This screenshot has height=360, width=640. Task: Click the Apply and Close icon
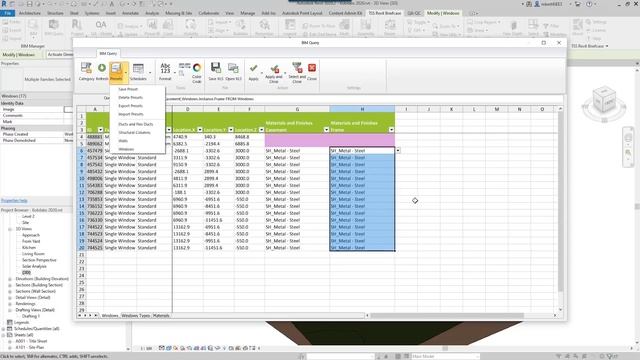pos(274,73)
